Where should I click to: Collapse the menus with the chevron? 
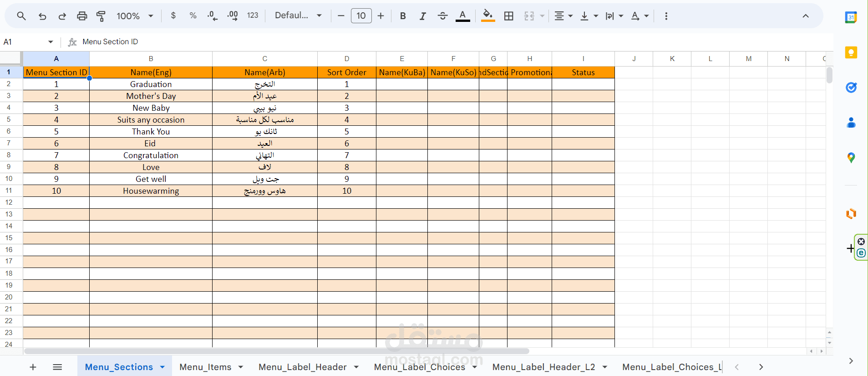coord(806,16)
